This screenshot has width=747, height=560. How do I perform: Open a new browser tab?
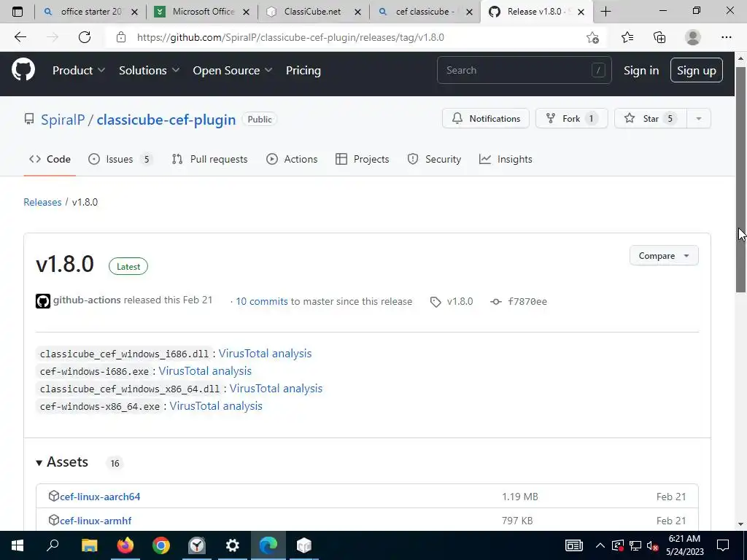pos(605,12)
